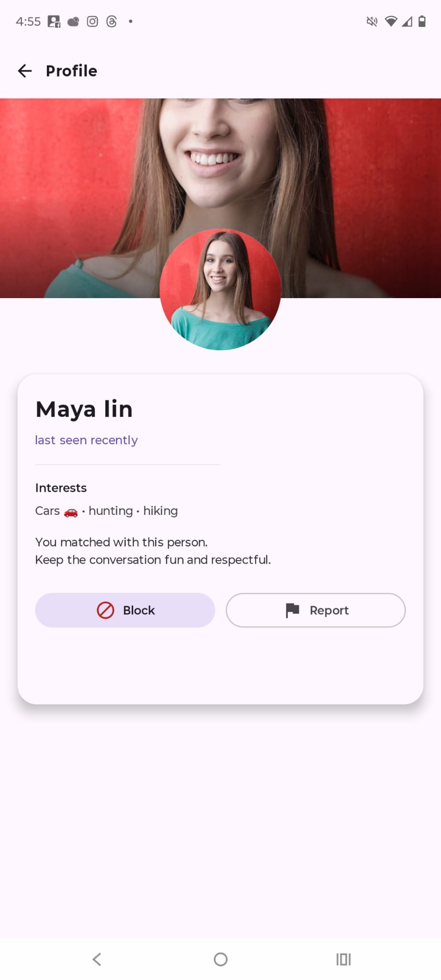View the red cover photo banner
This screenshot has width=441, height=980.
tap(220, 198)
